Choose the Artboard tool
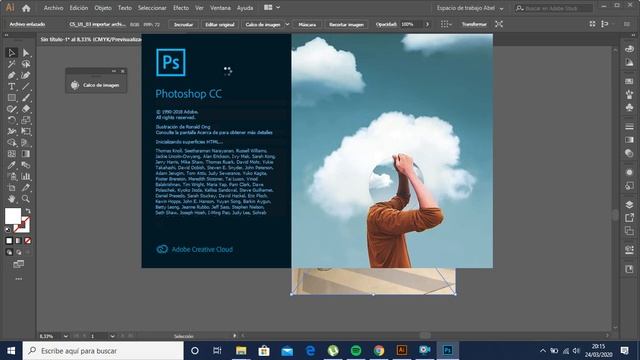Image resolution: width=640 pixels, height=360 pixels. (x=11, y=188)
